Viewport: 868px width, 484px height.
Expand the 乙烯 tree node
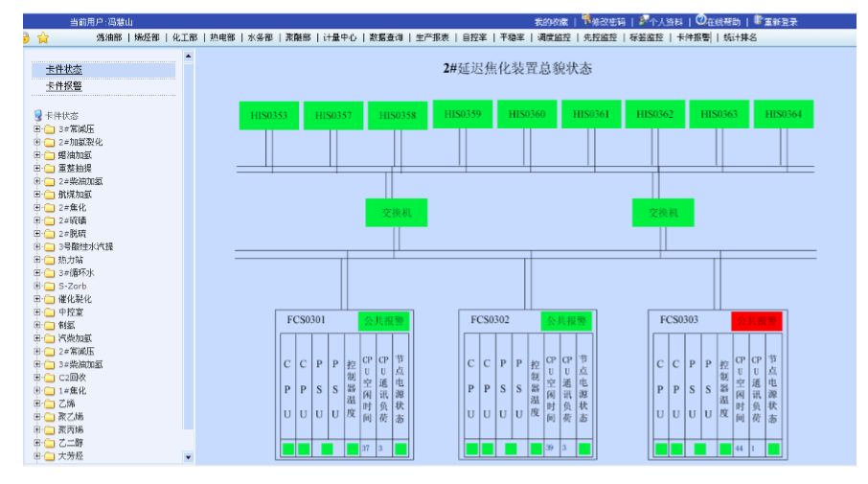click(37, 403)
